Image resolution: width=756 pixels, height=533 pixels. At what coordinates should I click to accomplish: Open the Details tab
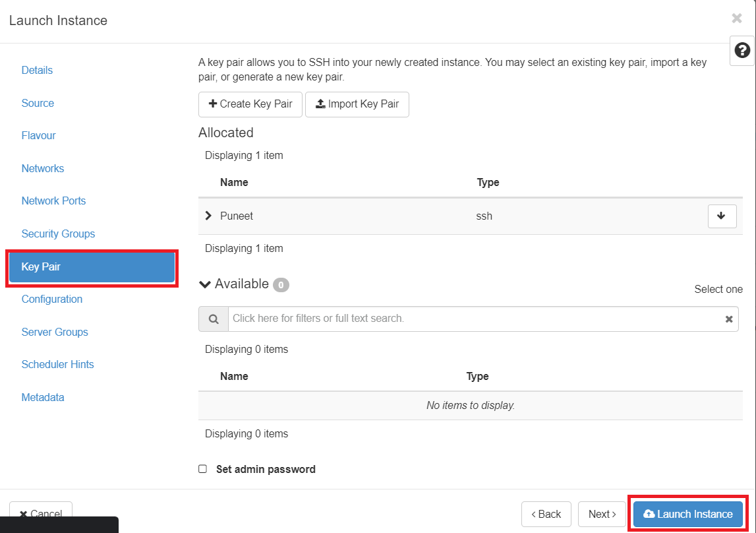tap(37, 71)
